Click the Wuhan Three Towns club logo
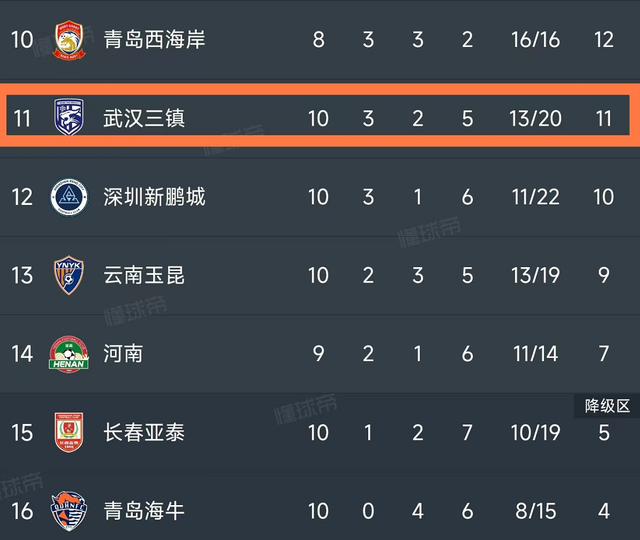This screenshot has width=640, height=540. coord(70,118)
